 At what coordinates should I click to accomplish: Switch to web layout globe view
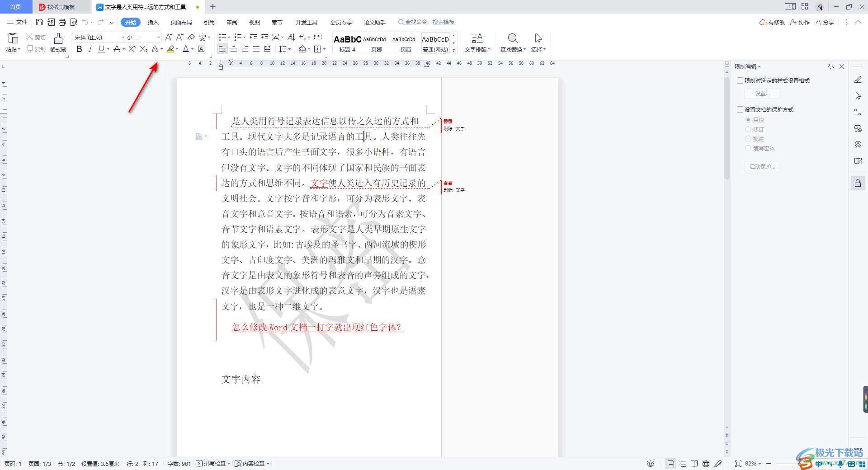coord(706,464)
